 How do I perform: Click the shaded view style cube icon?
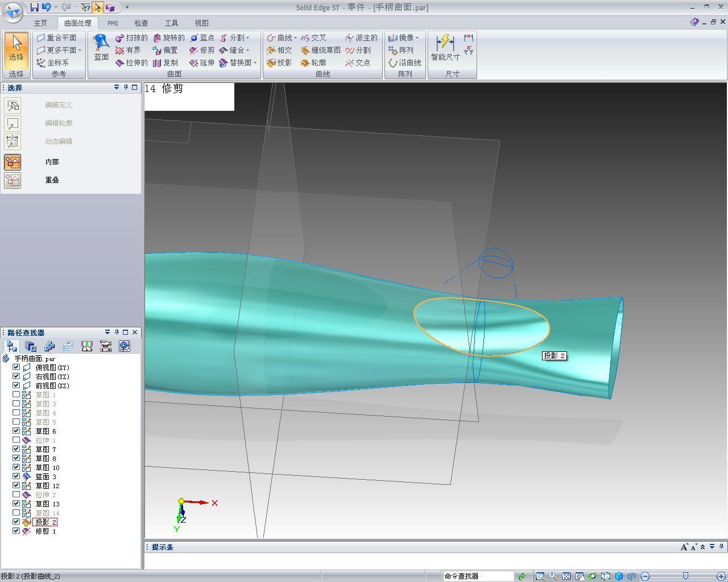tap(619, 576)
